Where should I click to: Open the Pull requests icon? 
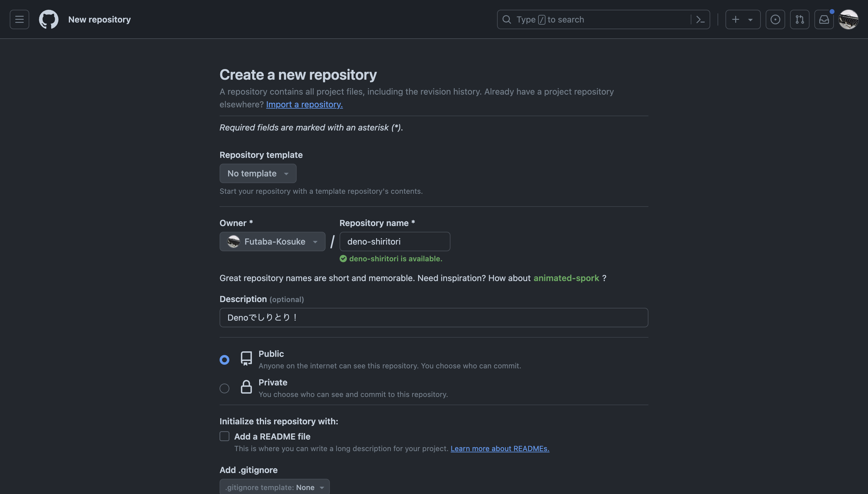coord(799,19)
